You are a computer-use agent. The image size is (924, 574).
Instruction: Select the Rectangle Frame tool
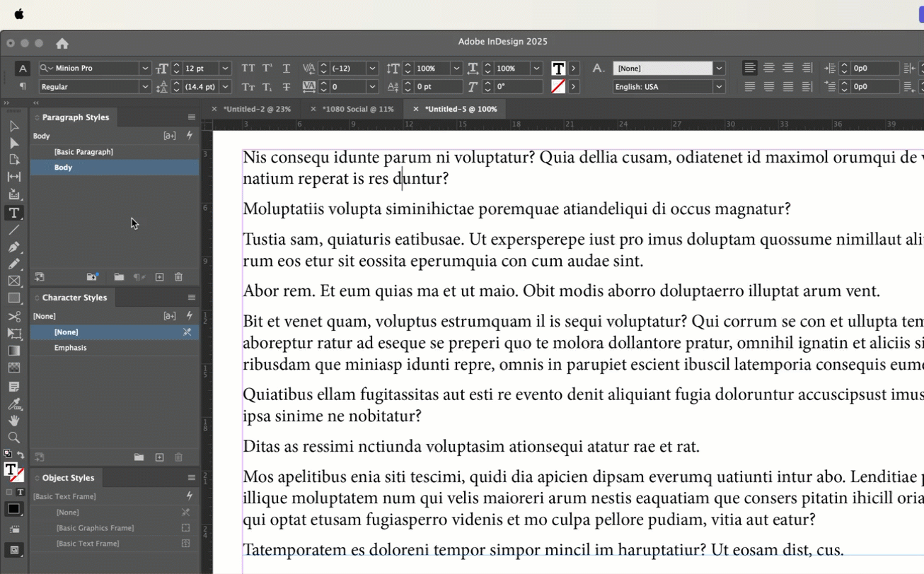click(x=13, y=281)
